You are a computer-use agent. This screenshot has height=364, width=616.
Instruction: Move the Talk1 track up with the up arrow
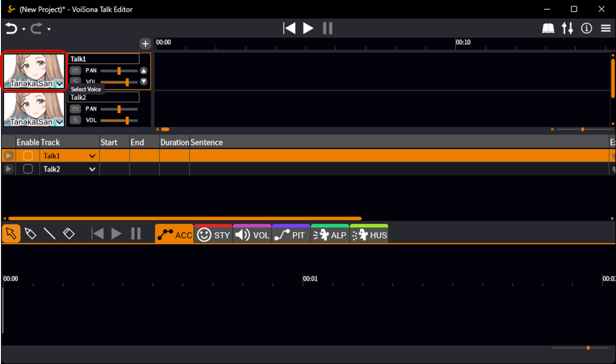coord(143,71)
